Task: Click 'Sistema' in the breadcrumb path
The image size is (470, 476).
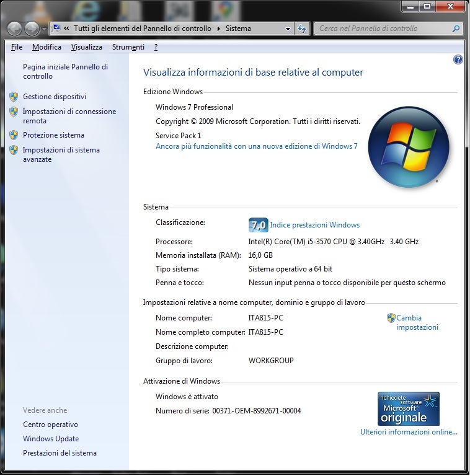Action: click(x=238, y=29)
